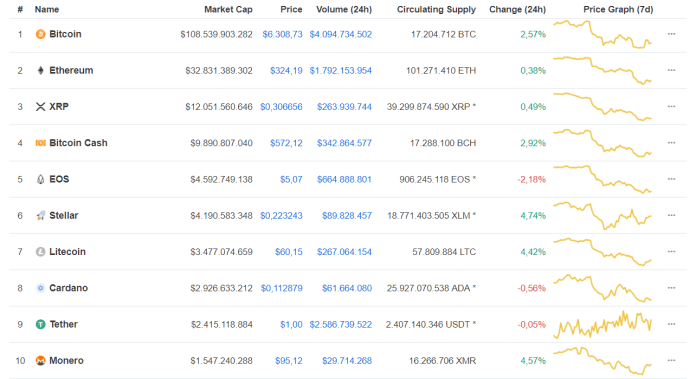
Task: Click Bitcoin Cash price $572,12
Action: point(286,143)
